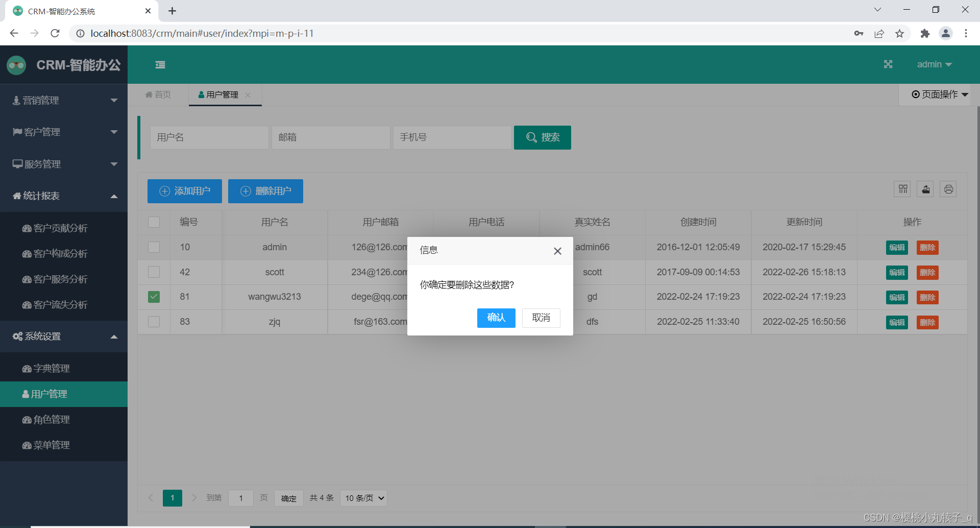Open the 10 条/页 page size dropdown
The width and height of the screenshot is (980, 528).
(363, 498)
